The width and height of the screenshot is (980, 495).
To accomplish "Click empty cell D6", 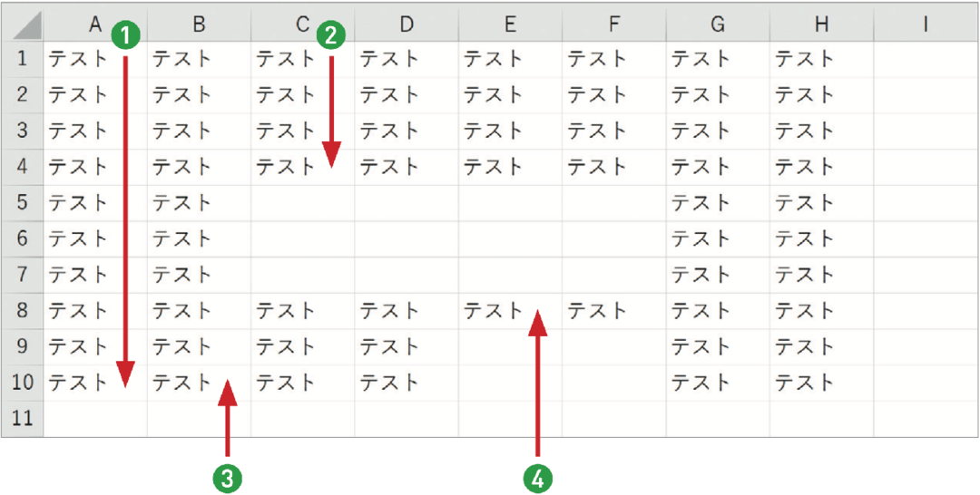I will [407, 238].
